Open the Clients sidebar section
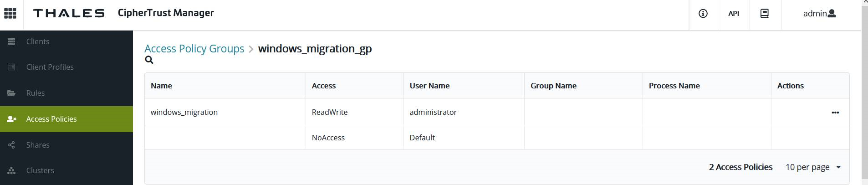This screenshot has height=185, width=868. [x=38, y=41]
